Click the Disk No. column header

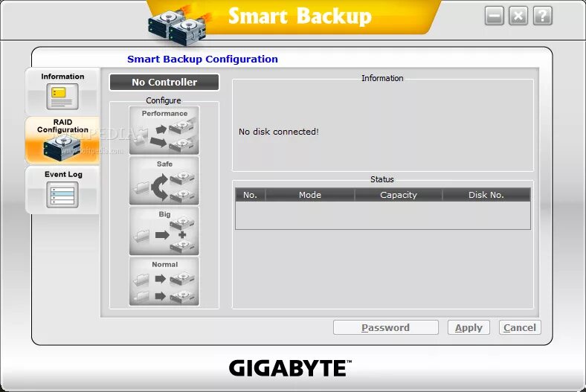click(486, 195)
